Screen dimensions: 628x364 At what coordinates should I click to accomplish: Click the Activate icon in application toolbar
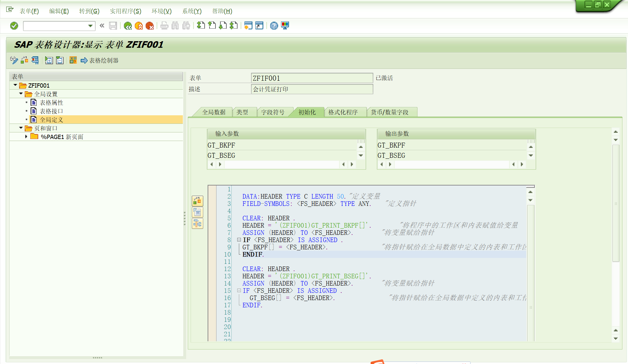(24, 60)
